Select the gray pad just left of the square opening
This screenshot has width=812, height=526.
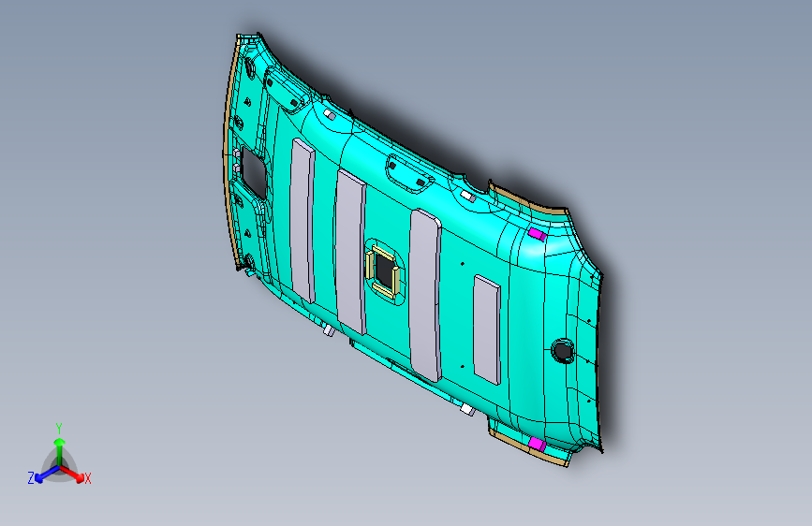(351, 252)
